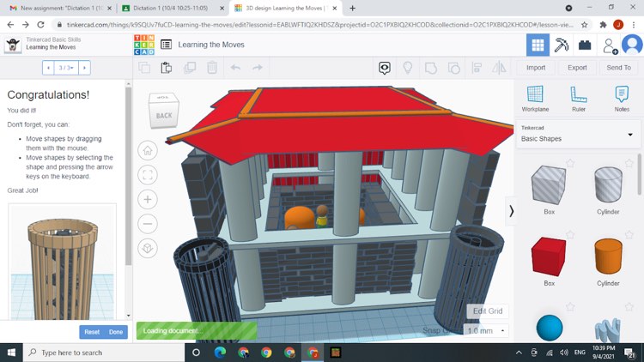Viewport: 644px width, 362px height.
Task: Click the lesson Done button
Action: pos(116,332)
